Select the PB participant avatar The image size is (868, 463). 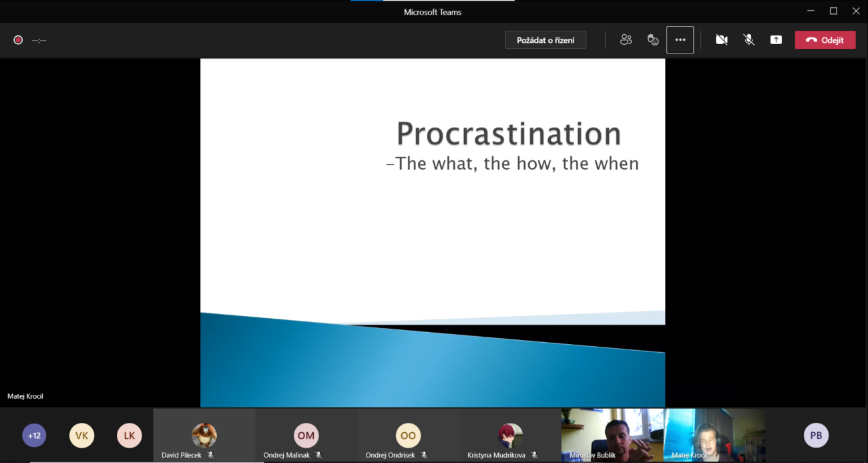point(816,436)
